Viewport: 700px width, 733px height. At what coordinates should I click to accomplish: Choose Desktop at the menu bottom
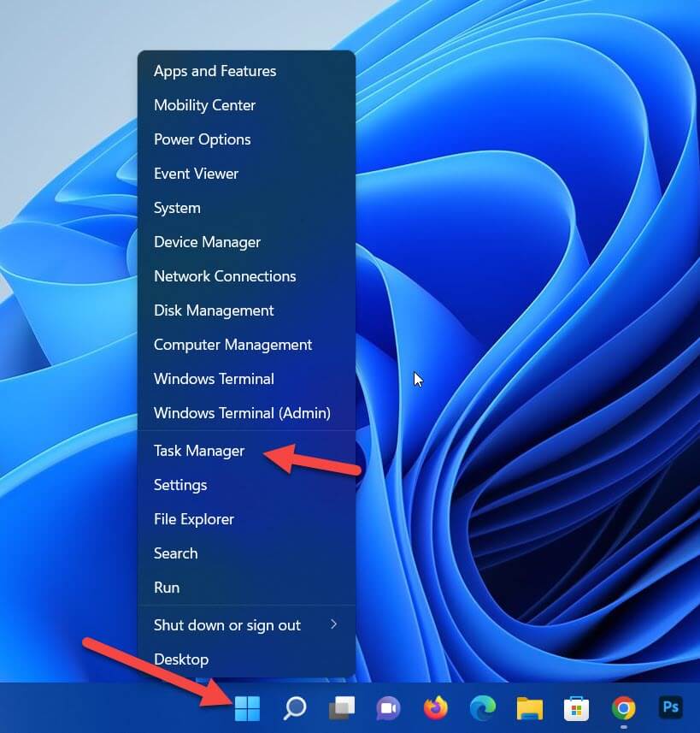pos(181,659)
